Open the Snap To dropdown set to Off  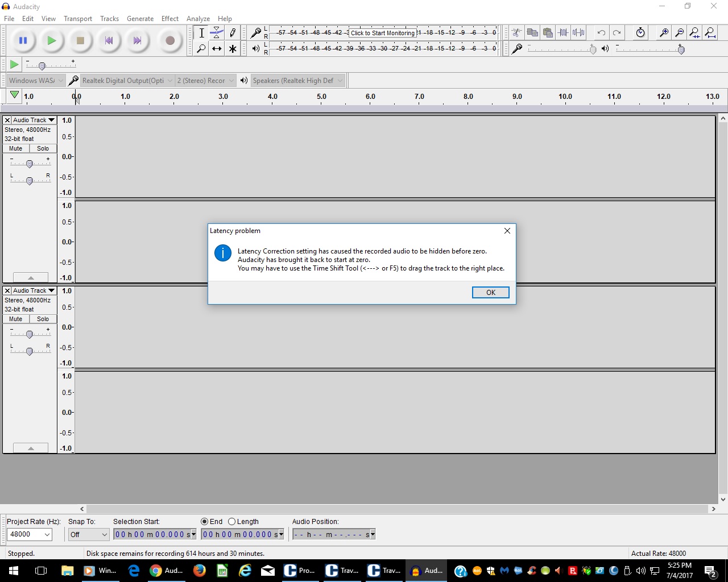[88, 534]
